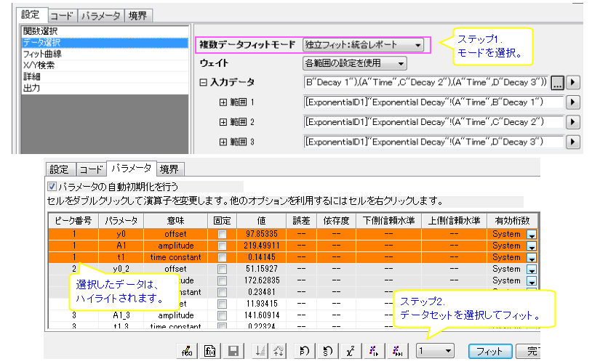Viewport: 592px width, 364px height.
Task: Click the value cell 51.15927
Action: tap(261, 269)
